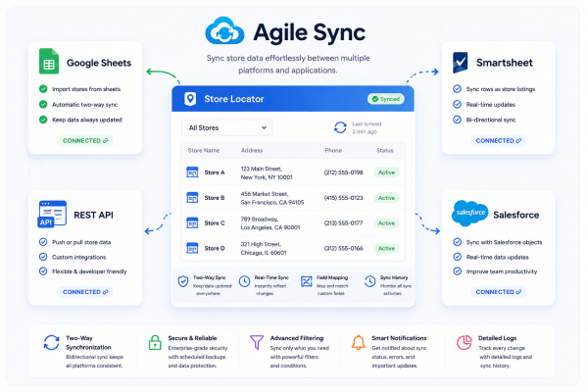Click phone number (415) 555-0123
Image resolution: width=588 pixels, height=392 pixels.
[x=344, y=198]
